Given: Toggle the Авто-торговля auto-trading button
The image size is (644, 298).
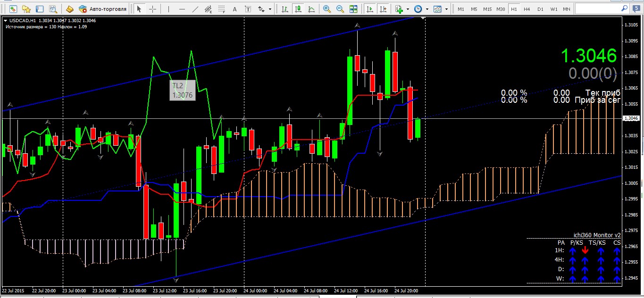Looking at the screenshot, I should point(103,9).
